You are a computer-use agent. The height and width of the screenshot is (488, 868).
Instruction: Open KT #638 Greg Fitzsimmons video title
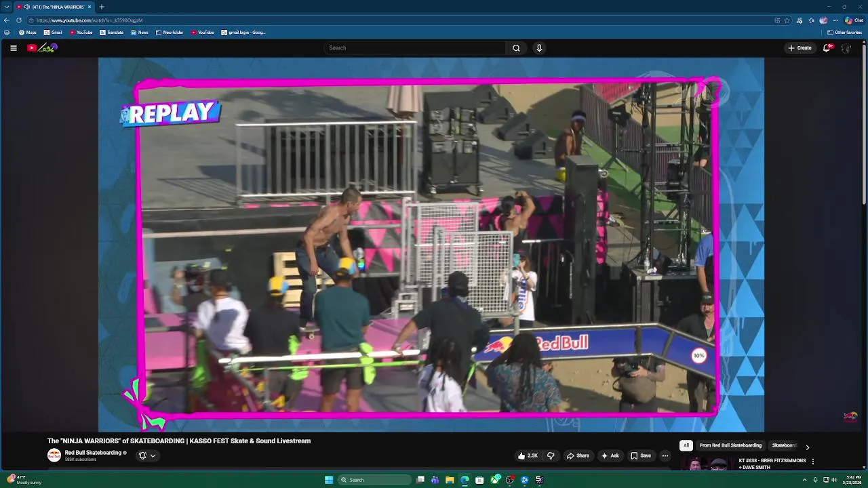click(x=772, y=464)
